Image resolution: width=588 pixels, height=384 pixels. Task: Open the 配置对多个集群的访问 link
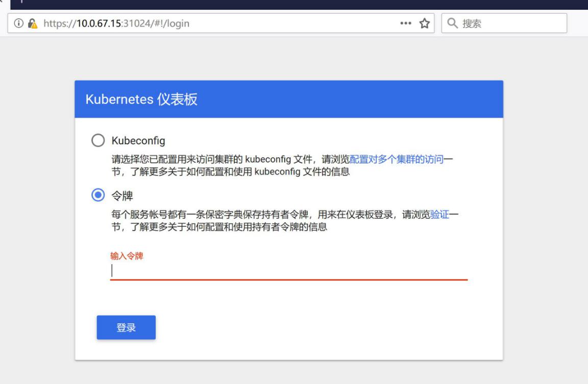[396, 160]
